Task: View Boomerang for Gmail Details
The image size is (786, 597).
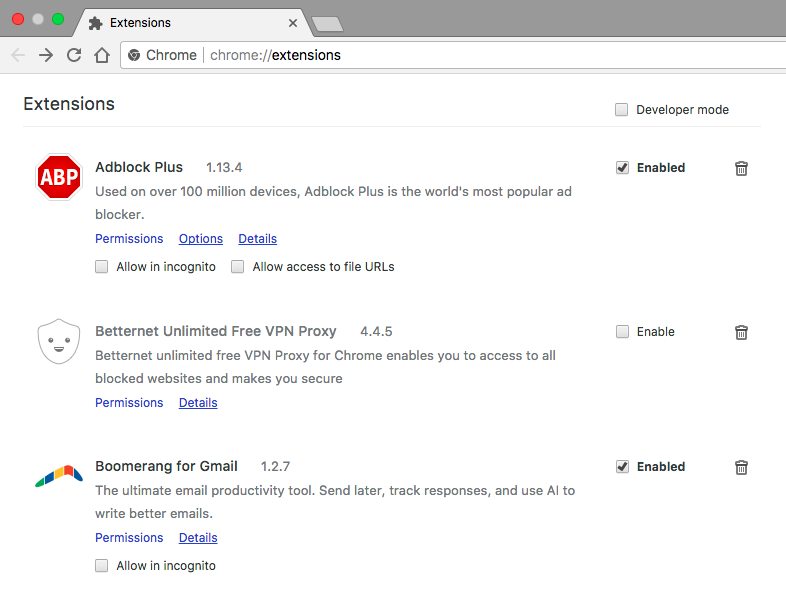Action: [198, 538]
